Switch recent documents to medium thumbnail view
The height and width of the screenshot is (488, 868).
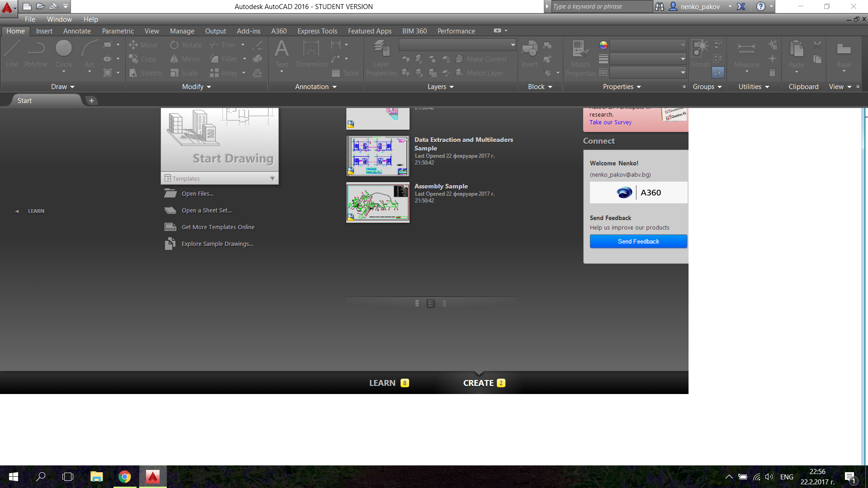pyautogui.click(x=431, y=304)
